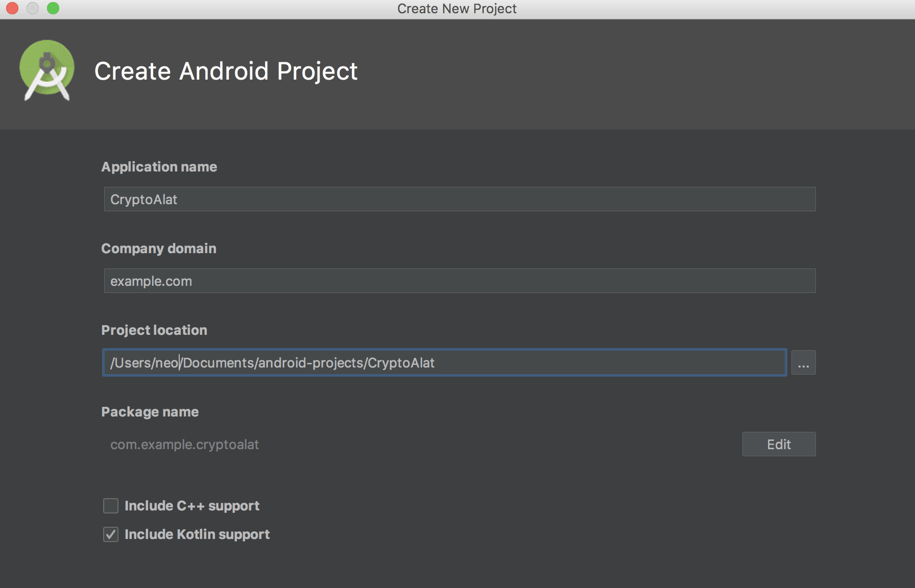Select the CryptoAlat application name text
915x588 pixels.
coord(144,199)
